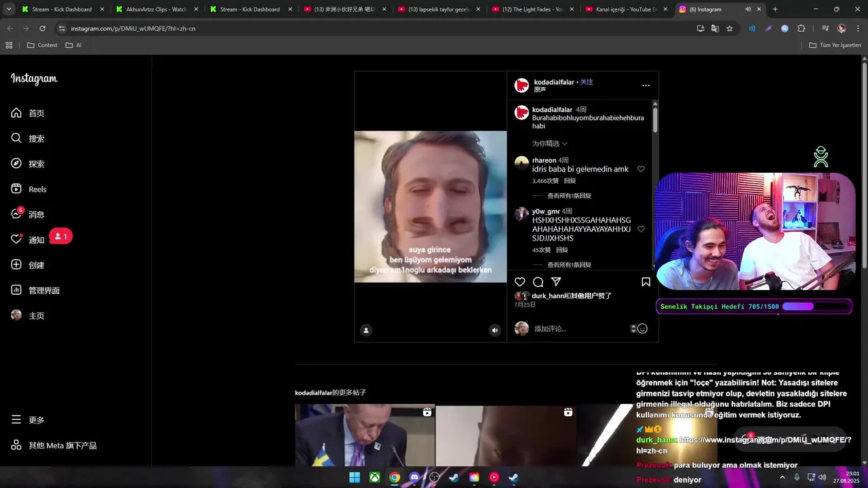
Task: Open media controls icon in toolbar
Action: tap(825, 28)
